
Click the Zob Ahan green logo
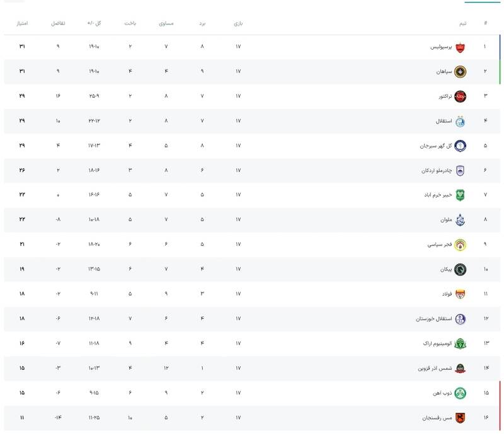point(460,393)
